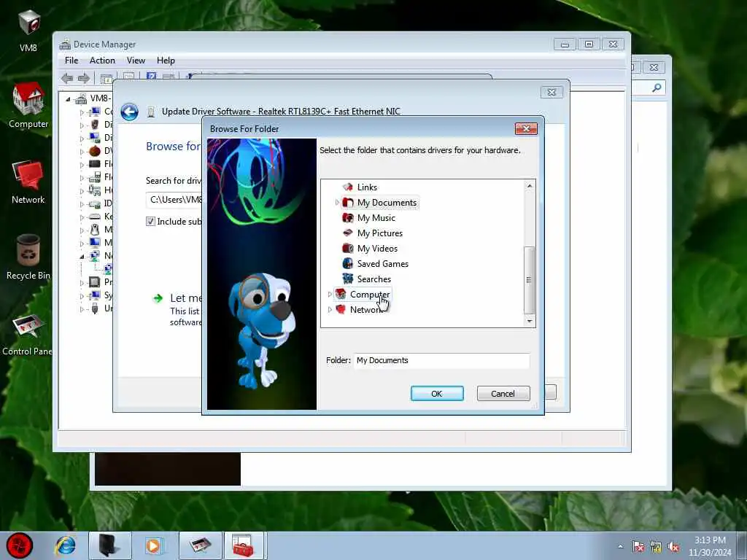
Task: Collapse the Network adapters node in Device Manager
Action: tap(82, 256)
